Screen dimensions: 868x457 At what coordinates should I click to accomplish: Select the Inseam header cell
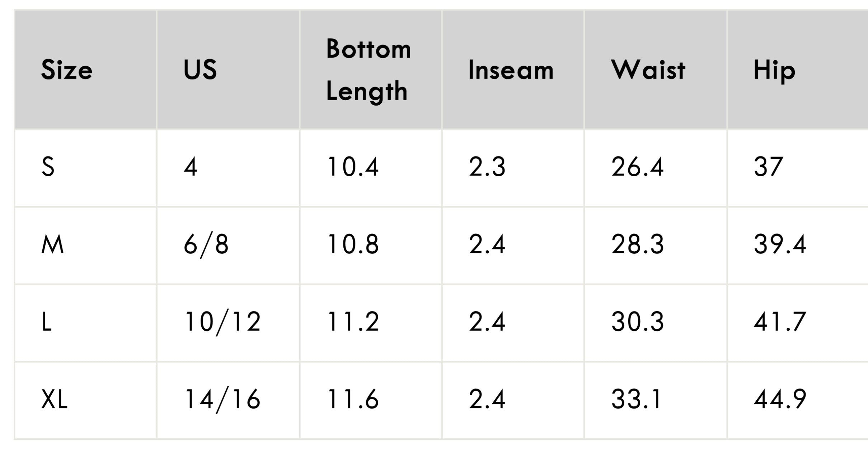pyautogui.click(x=513, y=69)
